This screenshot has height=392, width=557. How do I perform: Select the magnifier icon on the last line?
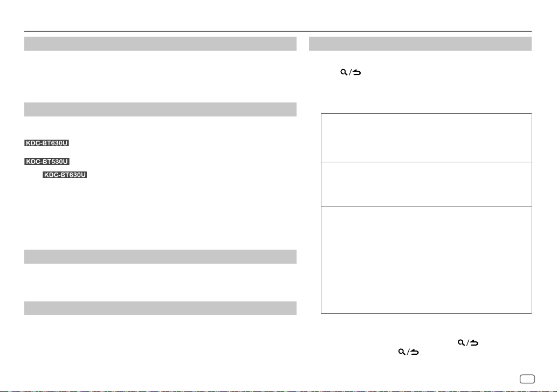401,352
